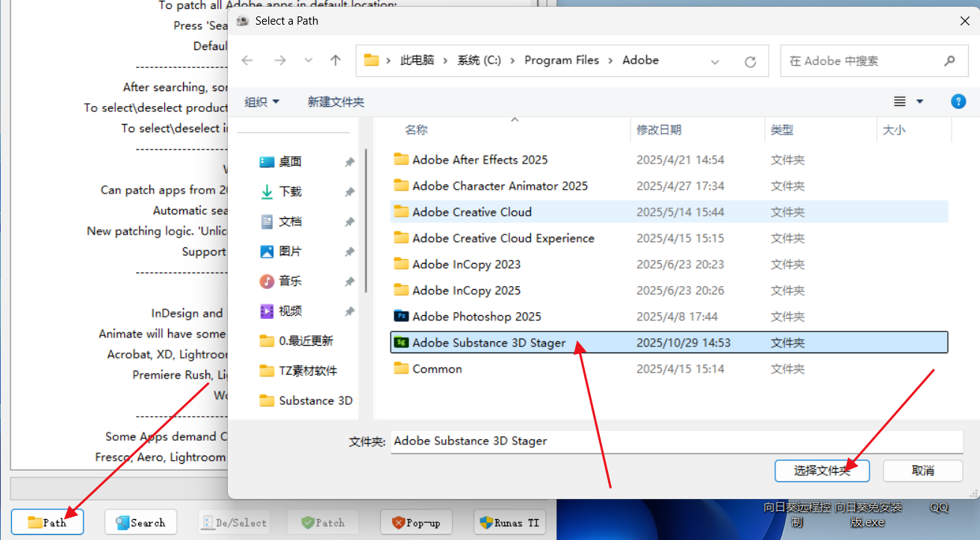This screenshot has width=980, height=540.
Task: Sort files by the 名称 column header
Action: pos(416,130)
